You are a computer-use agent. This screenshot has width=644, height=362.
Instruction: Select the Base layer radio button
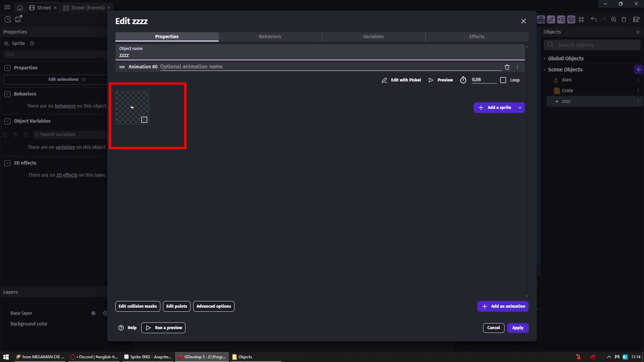(x=93, y=313)
